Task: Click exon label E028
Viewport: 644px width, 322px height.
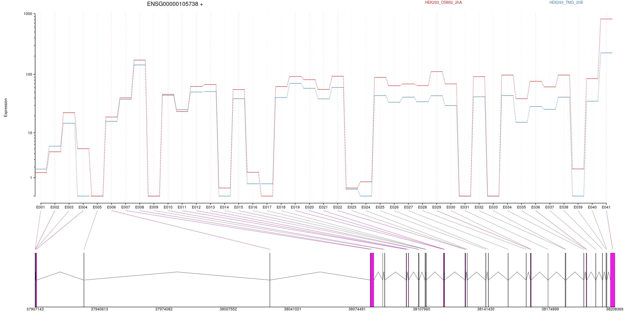Action: point(422,207)
